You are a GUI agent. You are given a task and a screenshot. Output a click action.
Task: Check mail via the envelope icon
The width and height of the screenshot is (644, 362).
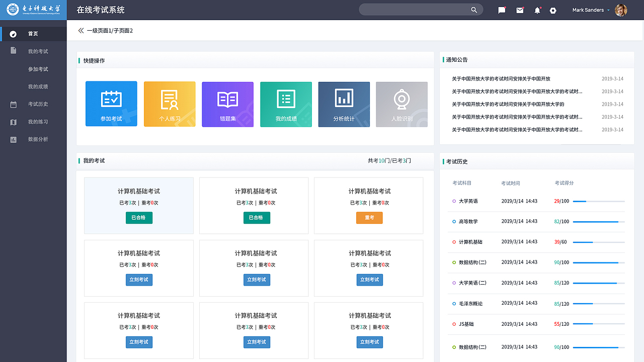[x=520, y=10]
